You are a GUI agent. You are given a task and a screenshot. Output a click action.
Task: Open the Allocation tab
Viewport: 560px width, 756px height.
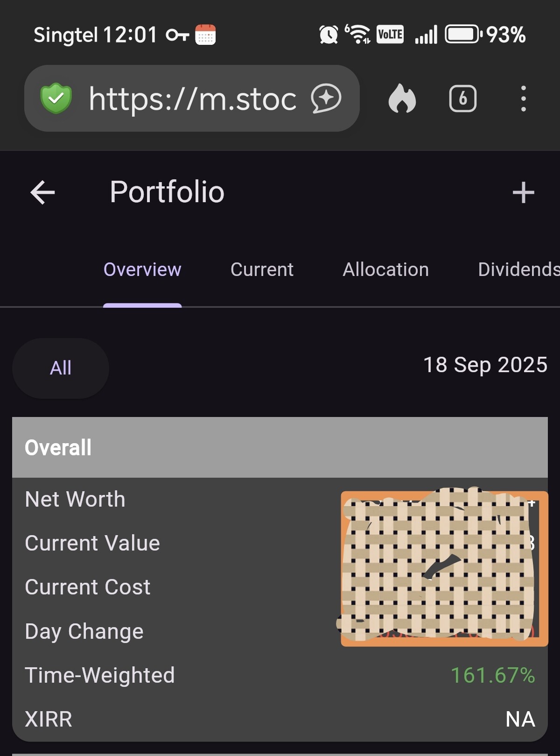[x=385, y=269]
